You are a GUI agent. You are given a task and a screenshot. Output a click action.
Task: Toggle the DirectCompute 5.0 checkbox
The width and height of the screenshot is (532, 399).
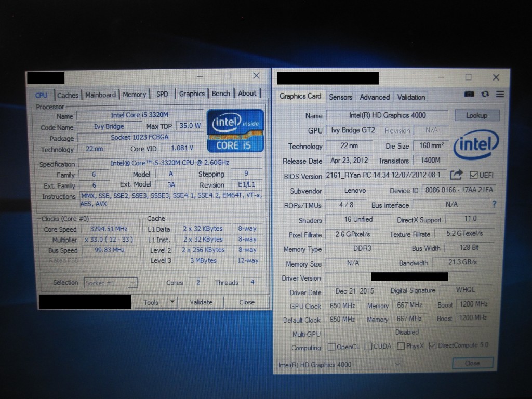[x=432, y=345]
